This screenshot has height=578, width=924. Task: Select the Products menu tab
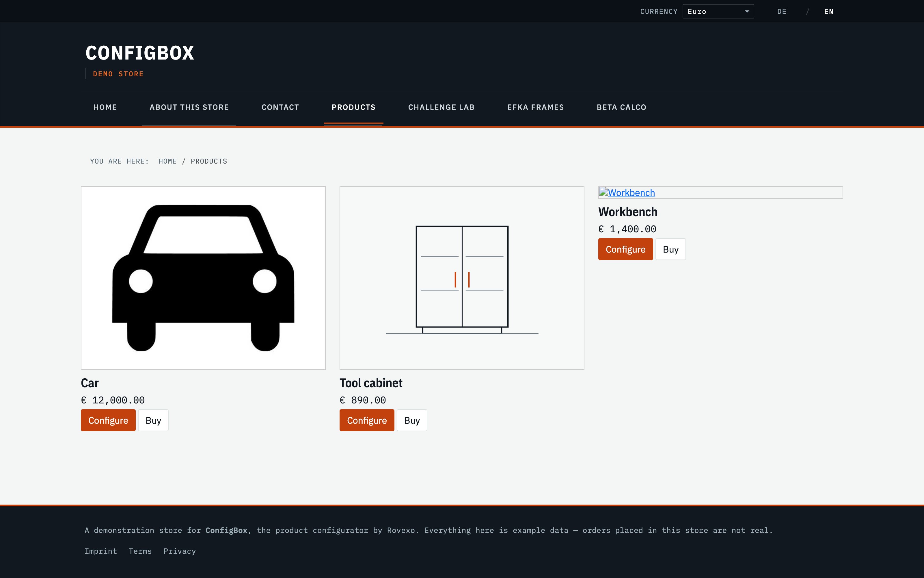[353, 108]
